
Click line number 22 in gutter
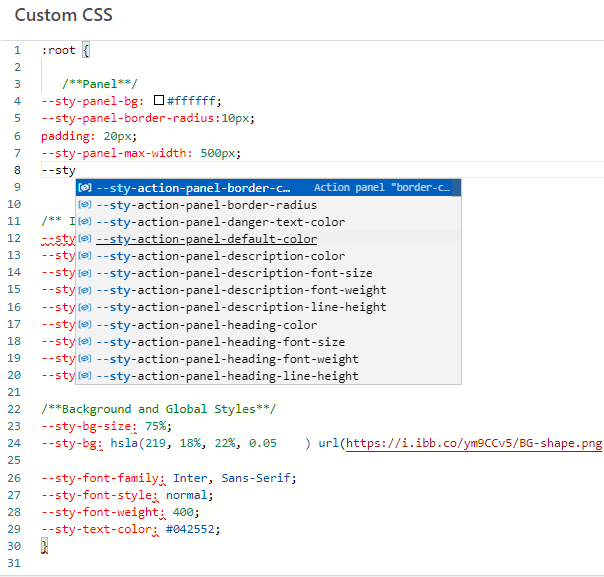[x=14, y=409]
